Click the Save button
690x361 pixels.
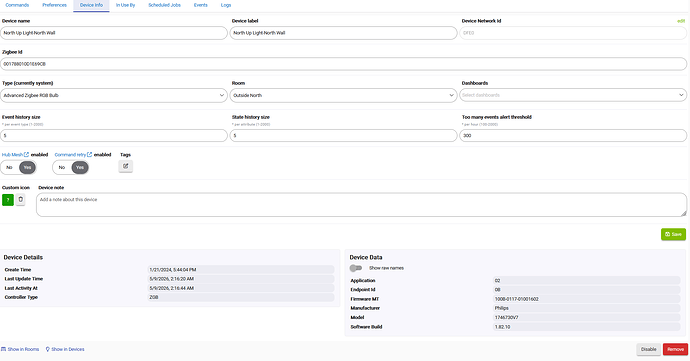673,234
